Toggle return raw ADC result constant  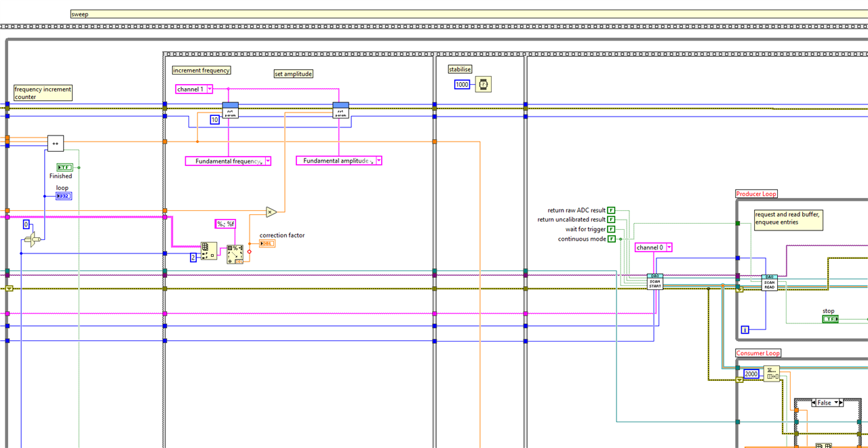[x=611, y=210]
